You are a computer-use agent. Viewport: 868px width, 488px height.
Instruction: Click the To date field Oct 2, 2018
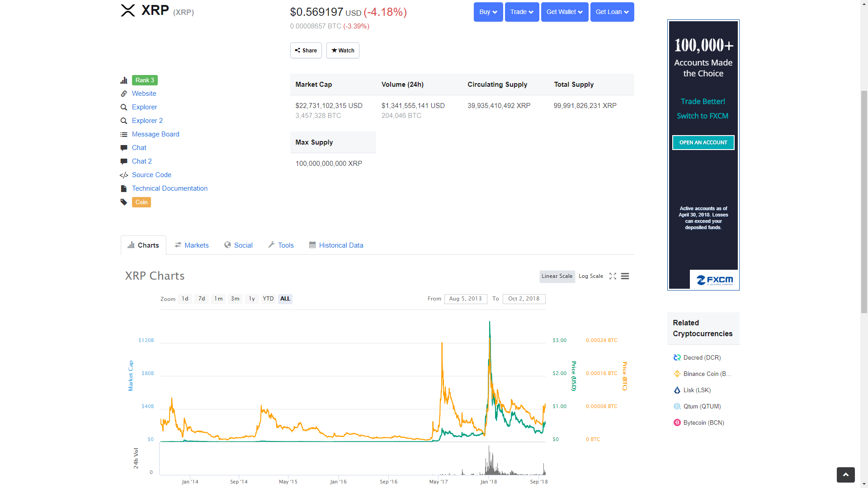[x=524, y=299]
